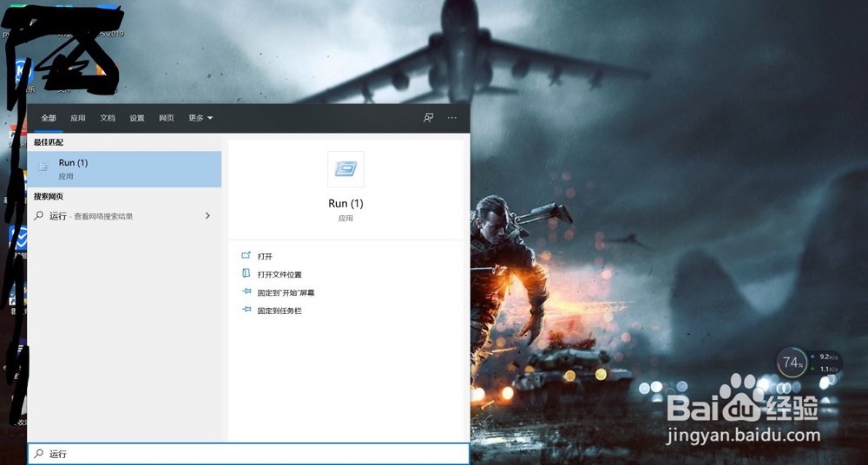Open the 设置 search tab

[x=137, y=118]
